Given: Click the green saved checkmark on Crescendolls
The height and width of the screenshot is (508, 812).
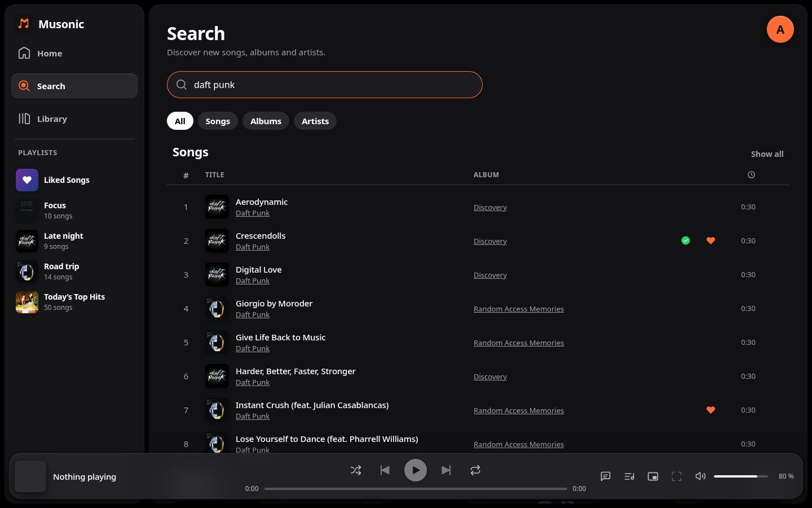Looking at the screenshot, I should tap(686, 240).
